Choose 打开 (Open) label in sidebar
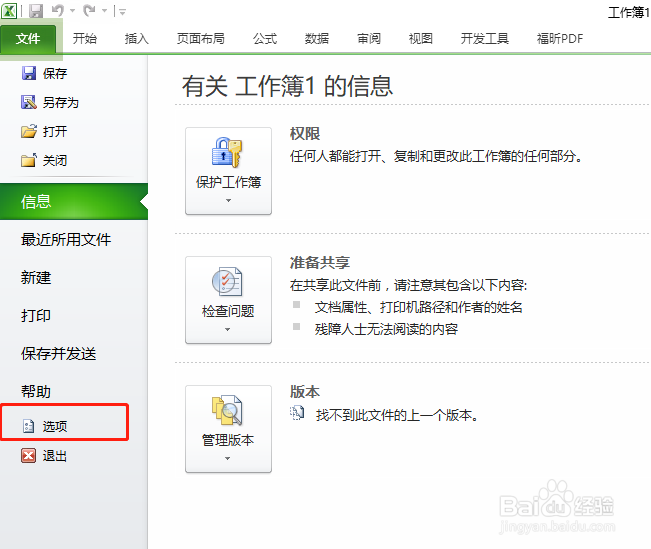The image size is (651, 549). 55,132
